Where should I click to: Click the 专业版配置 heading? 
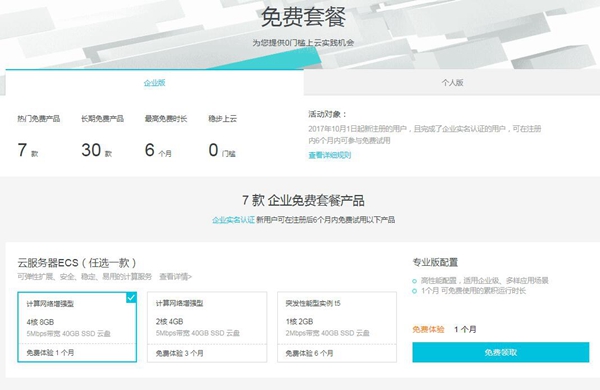[435, 262]
